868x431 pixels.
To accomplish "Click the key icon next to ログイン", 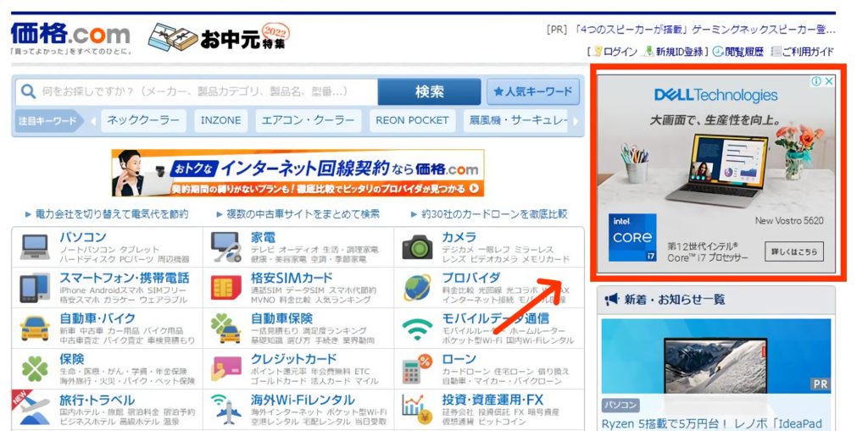I will point(598,52).
